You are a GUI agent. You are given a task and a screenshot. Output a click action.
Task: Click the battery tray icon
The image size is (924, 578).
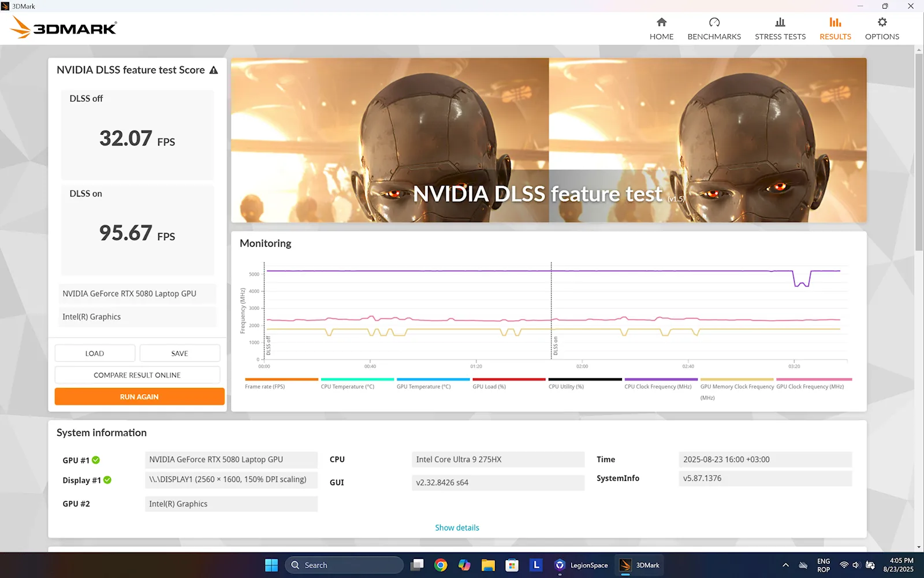[x=870, y=565]
